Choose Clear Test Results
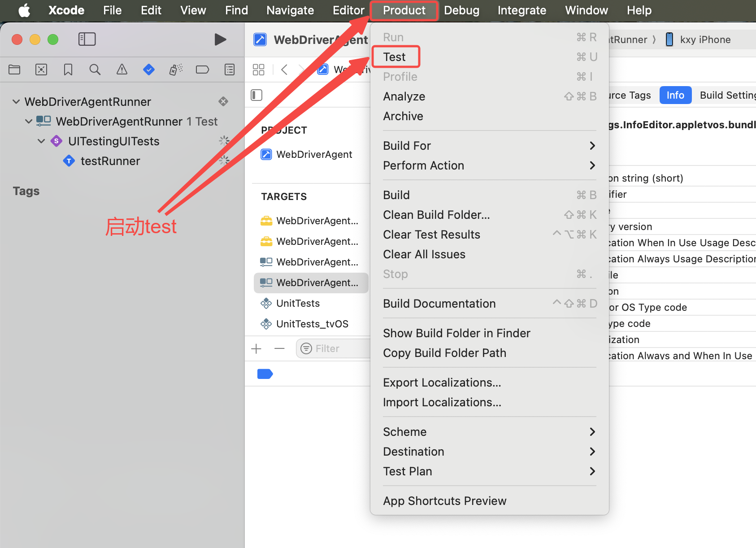 tap(490, 235)
